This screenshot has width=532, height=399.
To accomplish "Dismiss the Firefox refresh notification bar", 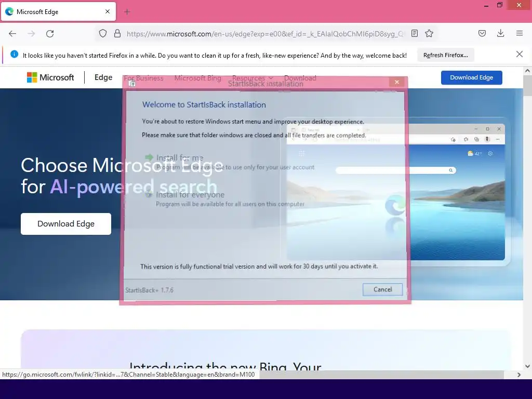I will (519, 54).
